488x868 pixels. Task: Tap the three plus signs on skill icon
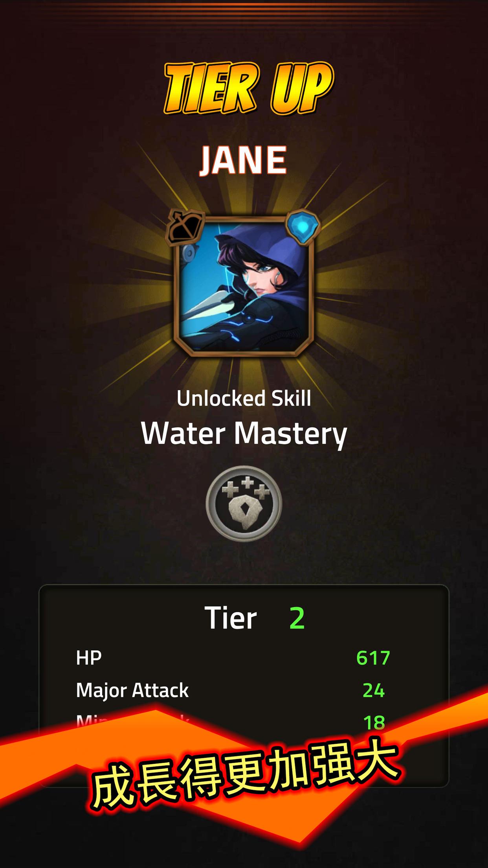(x=244, y=487)
